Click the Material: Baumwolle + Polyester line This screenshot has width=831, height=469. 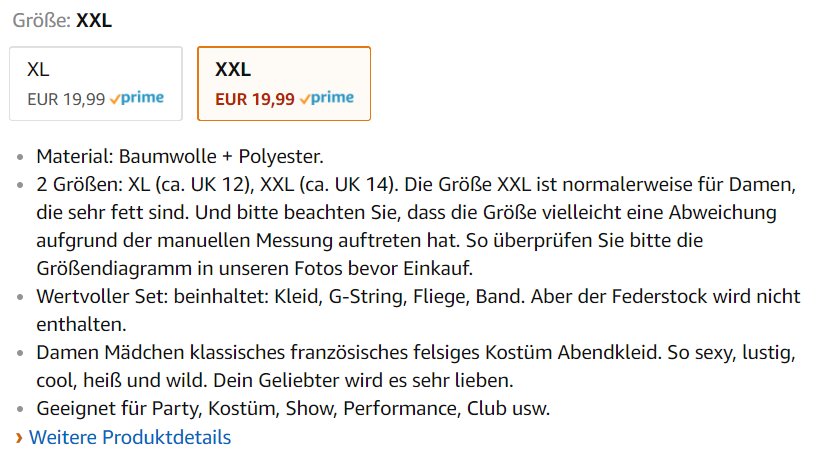[180, 157]
